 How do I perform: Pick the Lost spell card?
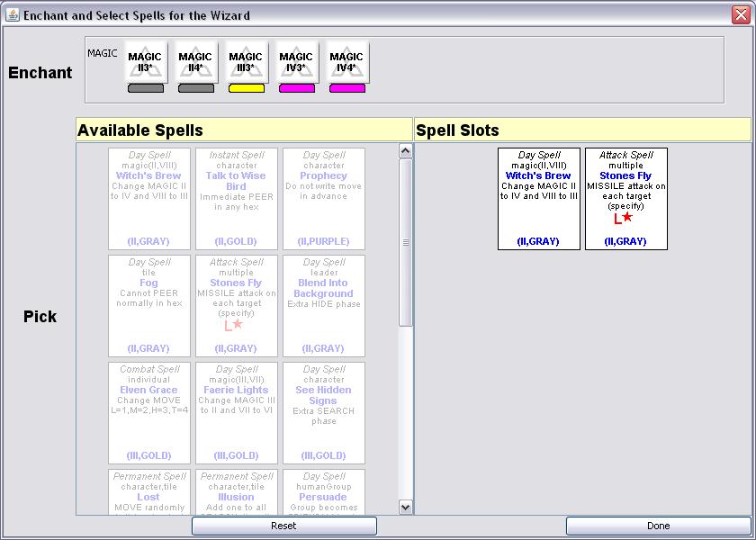tap(149, 491)
